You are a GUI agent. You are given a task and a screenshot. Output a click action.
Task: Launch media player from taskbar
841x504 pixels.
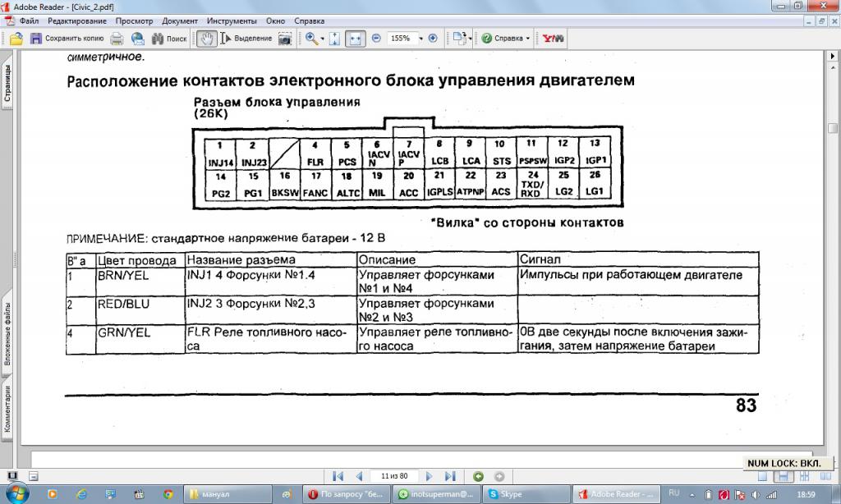click(52, 494)
